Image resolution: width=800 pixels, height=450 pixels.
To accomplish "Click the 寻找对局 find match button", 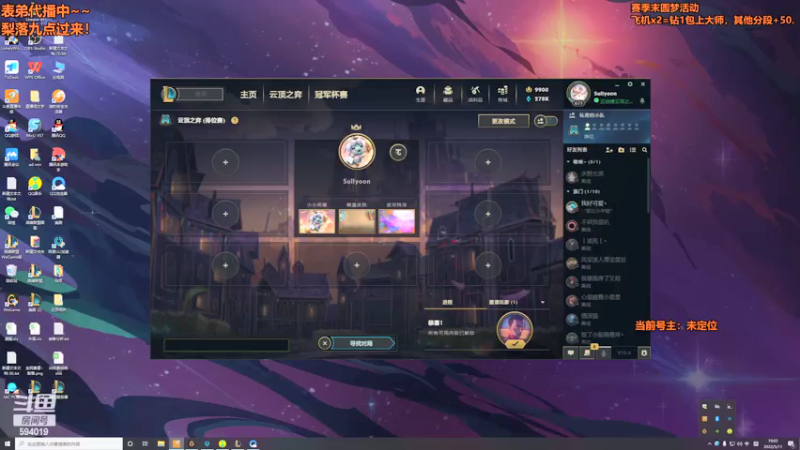I will pyautogui.click(x=363, y=343).
